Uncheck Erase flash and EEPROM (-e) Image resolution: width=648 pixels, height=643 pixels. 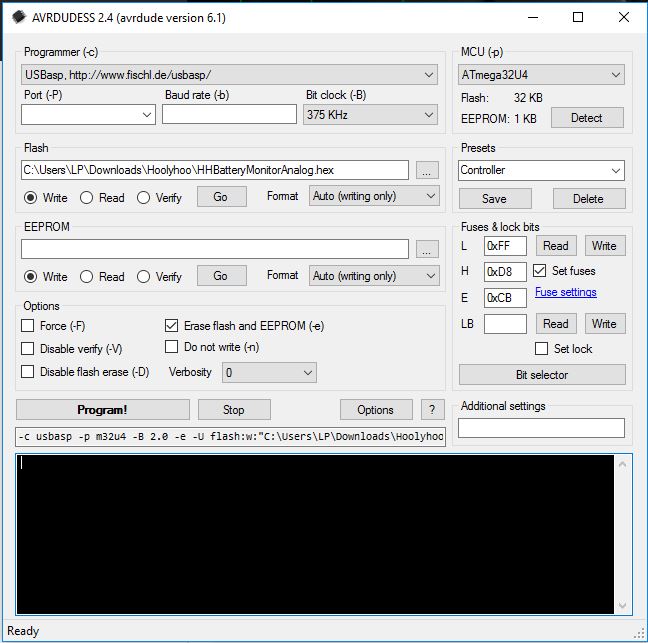[172, 326]
